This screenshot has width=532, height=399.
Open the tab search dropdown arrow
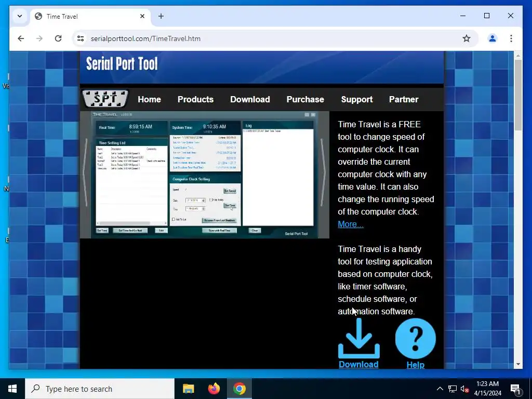pyautogui.click(x=20, y=16)
